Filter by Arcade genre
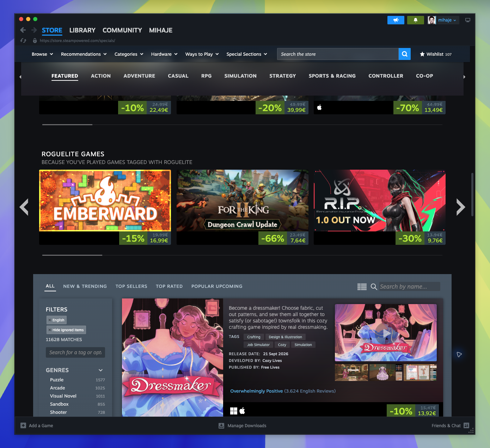The image size is (490, 448). pos(57,388)
